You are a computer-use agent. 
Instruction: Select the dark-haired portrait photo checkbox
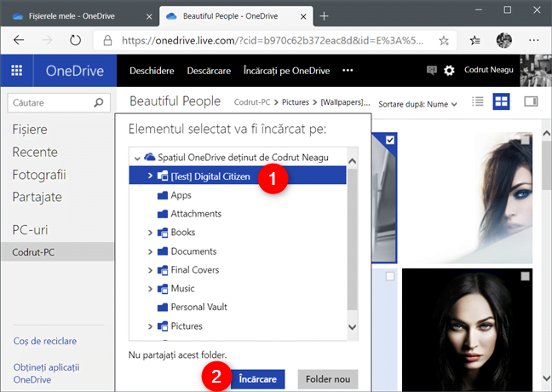[525, 276]
